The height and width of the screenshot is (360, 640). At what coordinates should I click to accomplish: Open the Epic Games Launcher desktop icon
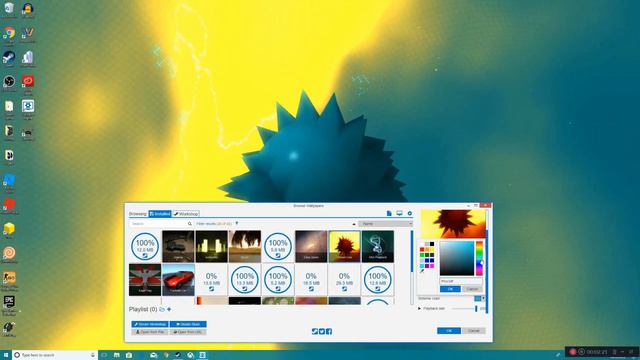tap(9, 303)
